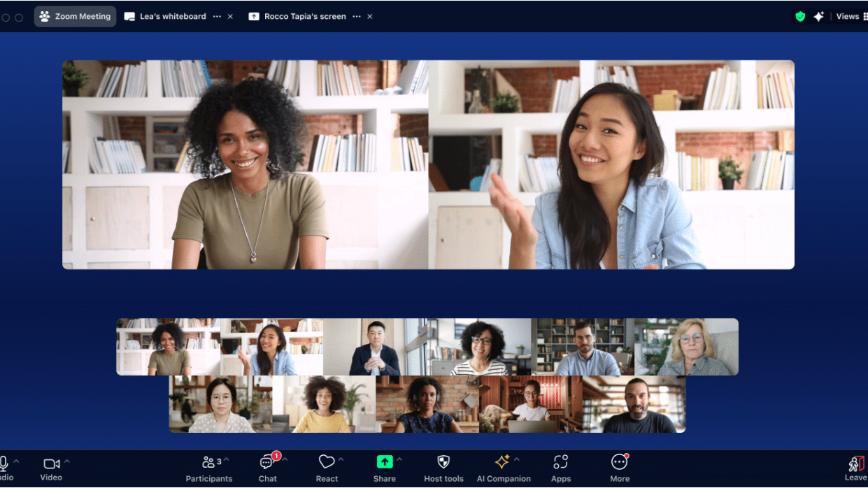The width and height of the screenshot is (868, 488).
Task: Select the woman in olive shirt large video
Action: tap(246, 165)
